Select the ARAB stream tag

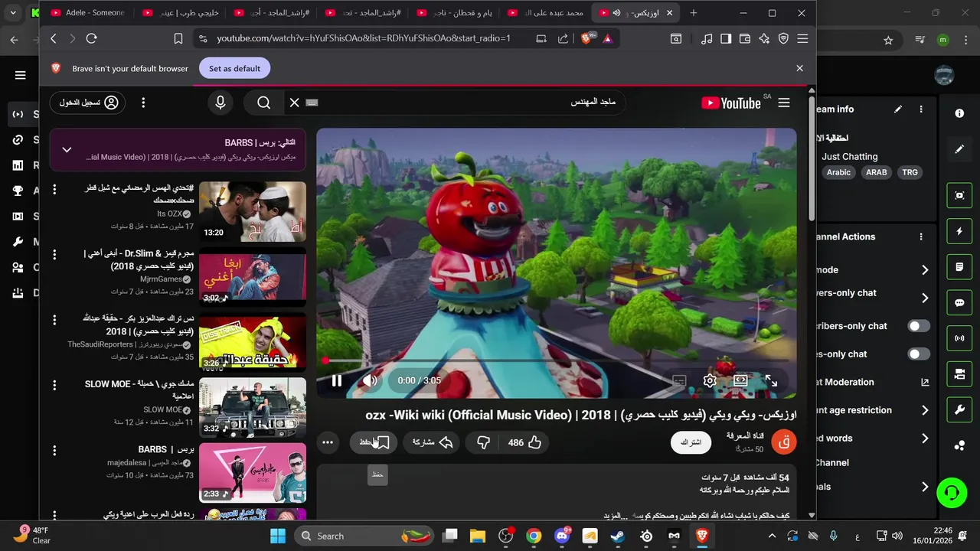coord(876,172)
